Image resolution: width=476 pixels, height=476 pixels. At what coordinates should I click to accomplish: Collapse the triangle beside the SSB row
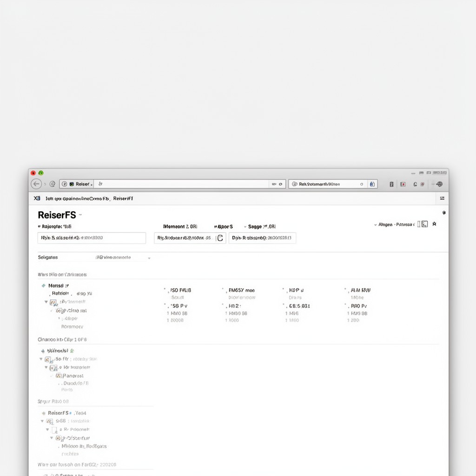pos(42,421)
